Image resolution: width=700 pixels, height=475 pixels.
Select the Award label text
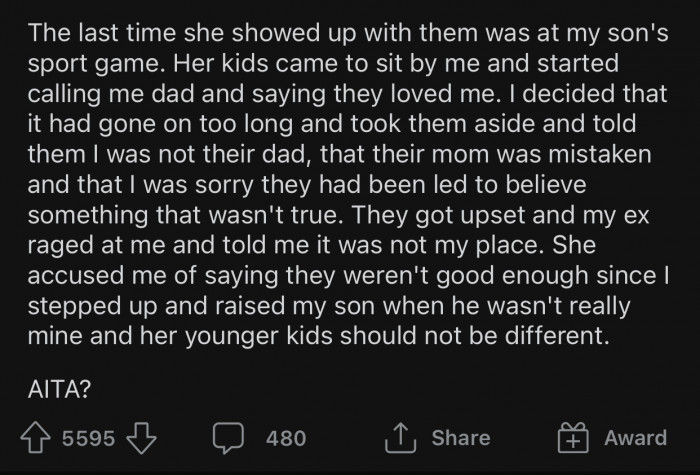tap(635, 438)
